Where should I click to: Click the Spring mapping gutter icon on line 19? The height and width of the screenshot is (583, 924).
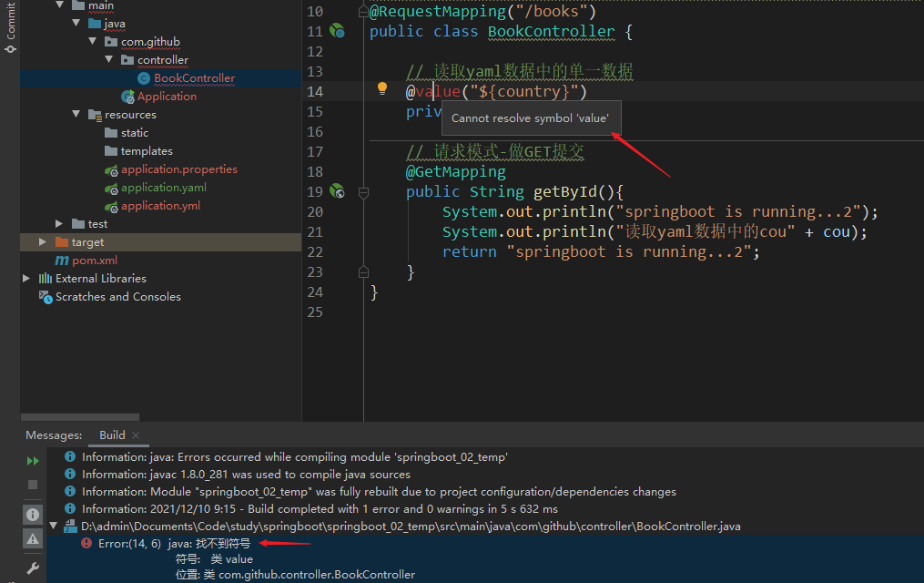337,191
